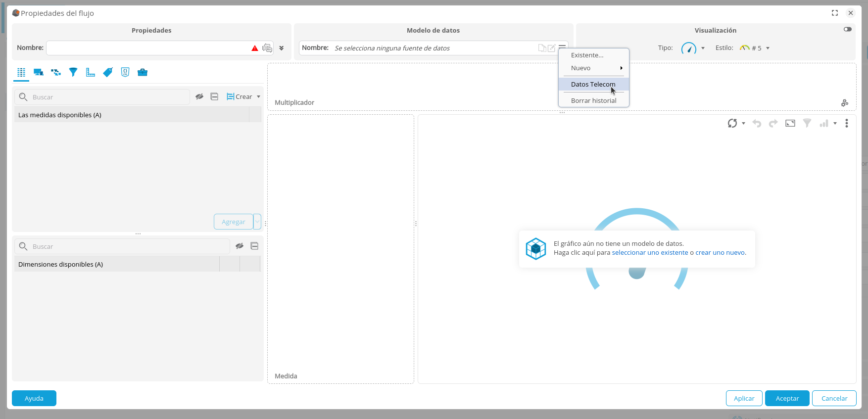The image size is (868, 419).
Task: Click the 'seleccionar uno existente' link
Action: (650, 252)
